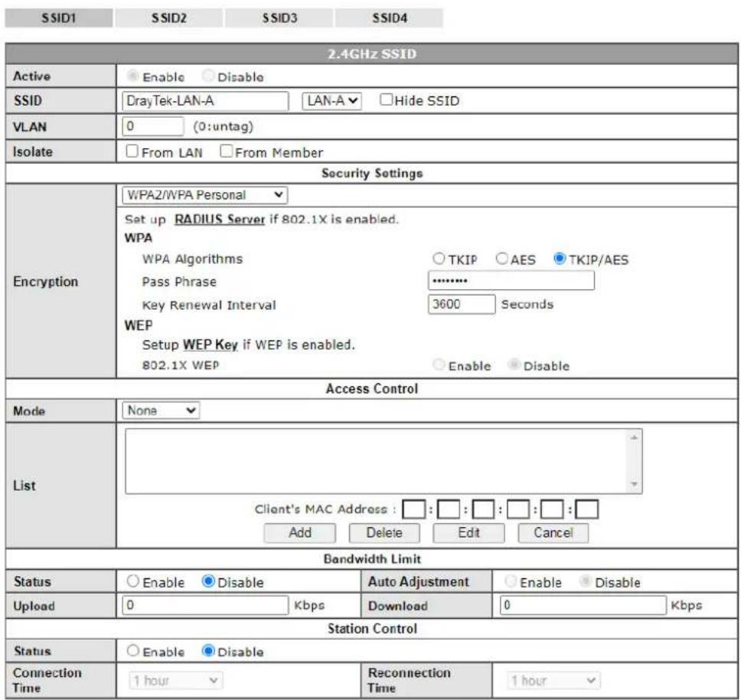Choose the AES algorithm radio button
Image resolution: width=741 pixels, height=700 pixels.
[x=501, y=259]
